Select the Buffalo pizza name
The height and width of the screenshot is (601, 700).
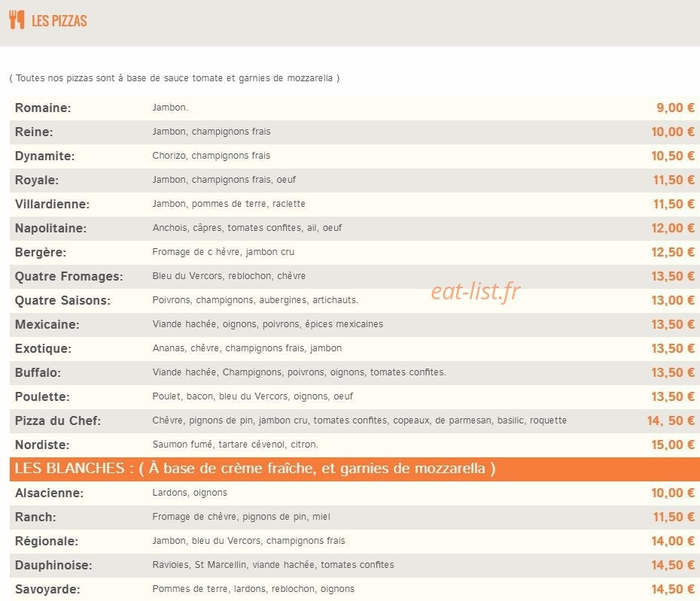point(38,373)
